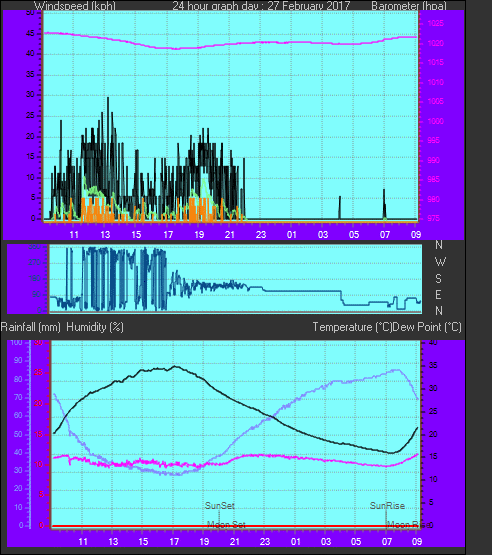Click the Rainfall (mm) label

pyautogui.click(x=30, y=327)
